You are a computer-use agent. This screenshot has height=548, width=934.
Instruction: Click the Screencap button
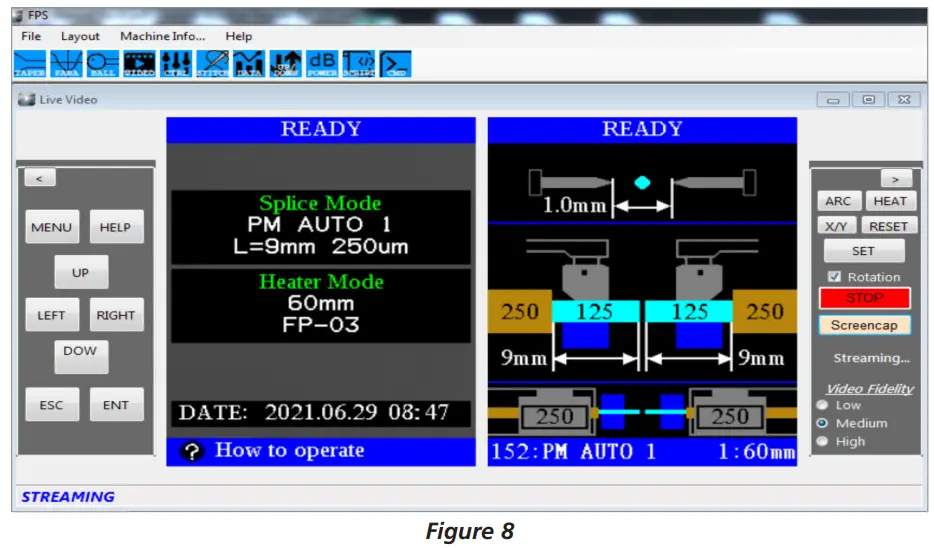864,325
